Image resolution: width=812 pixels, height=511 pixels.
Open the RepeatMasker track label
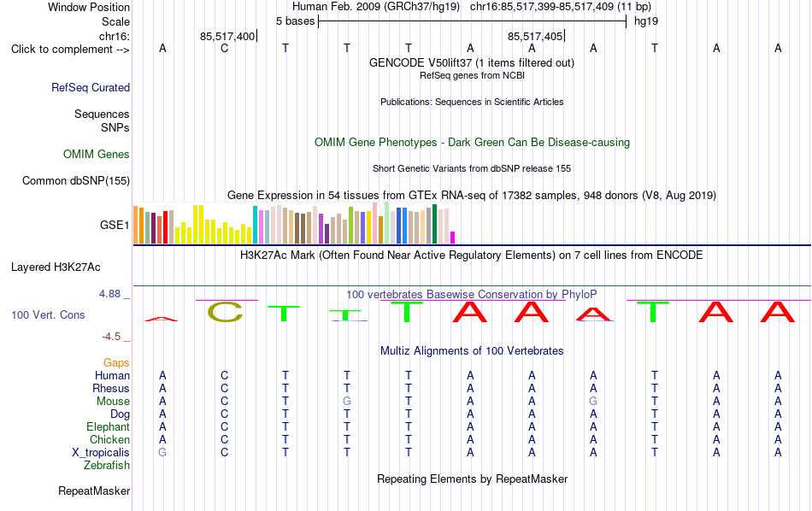click(94, 490)
